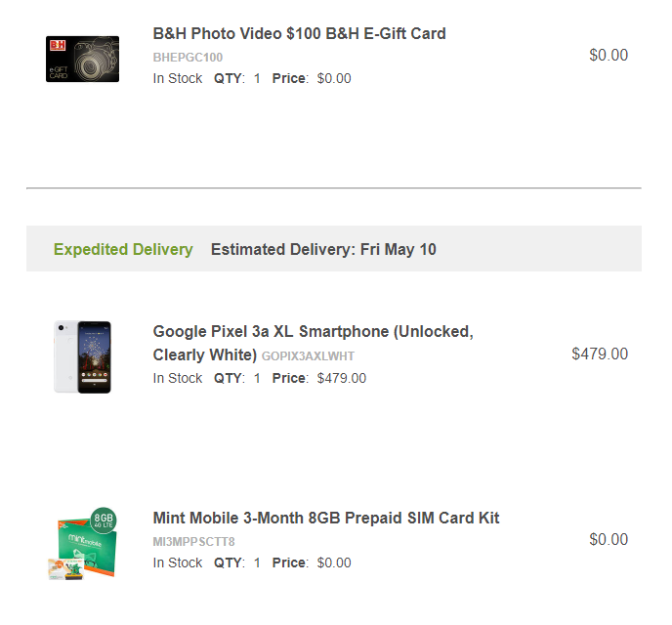Open the B&H E-Gift Card thumbnail

click(82, 60)
